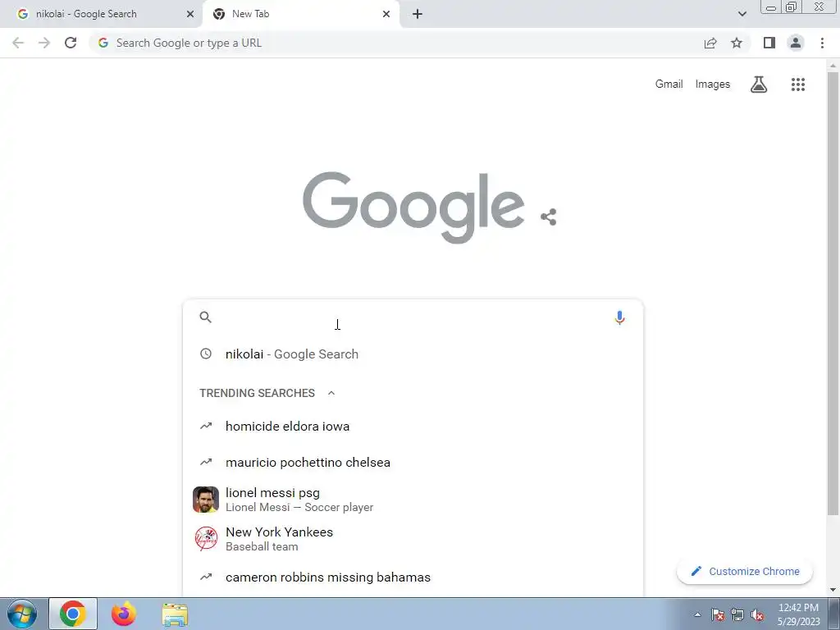This screenshot has height=630, width=840.
Task: Open the side panel
Action: 769,43
